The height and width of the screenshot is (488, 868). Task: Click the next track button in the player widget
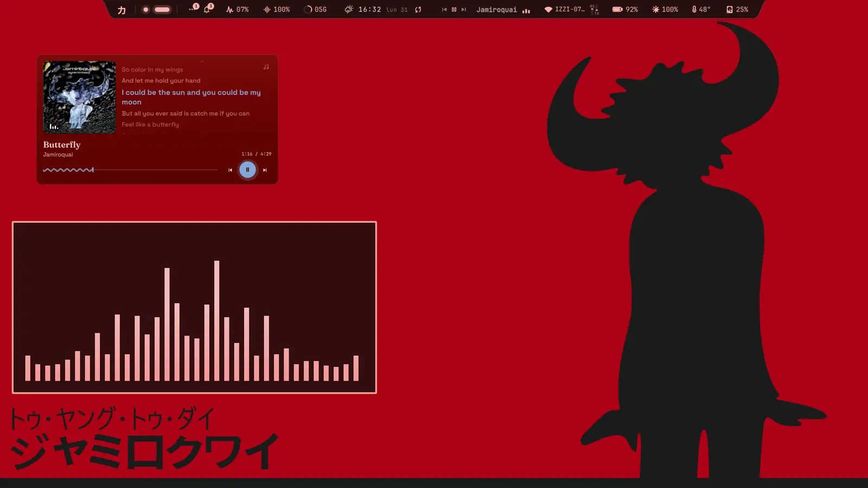(265, 170)
